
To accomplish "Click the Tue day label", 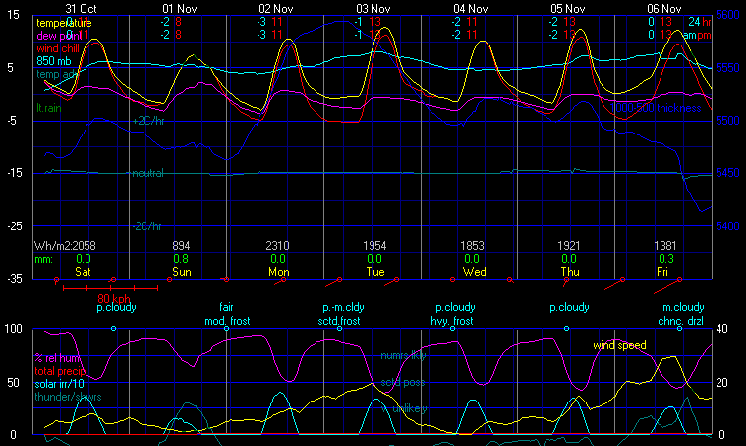I will pyautogui.click(x=375, y=272).
